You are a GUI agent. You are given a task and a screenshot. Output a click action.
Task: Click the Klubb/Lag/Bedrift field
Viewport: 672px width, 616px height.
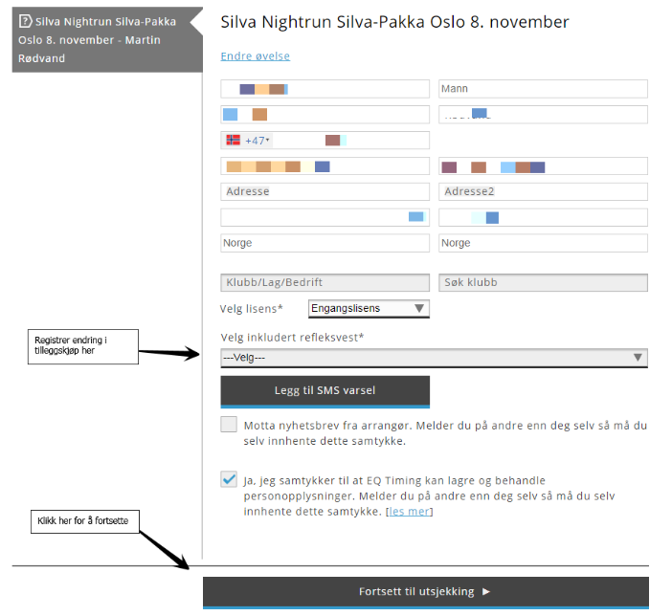tap(325, 283)
